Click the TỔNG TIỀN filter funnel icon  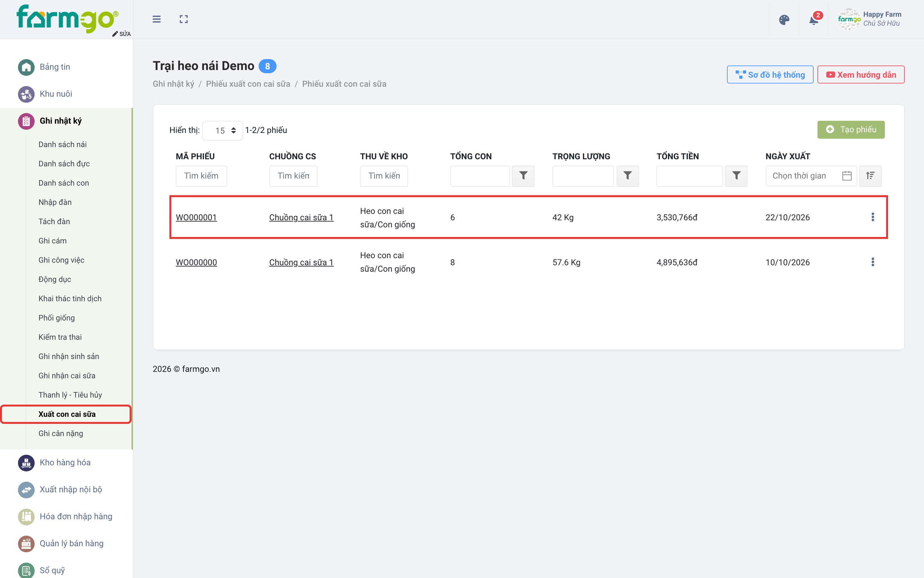click(x=736, y=176)
